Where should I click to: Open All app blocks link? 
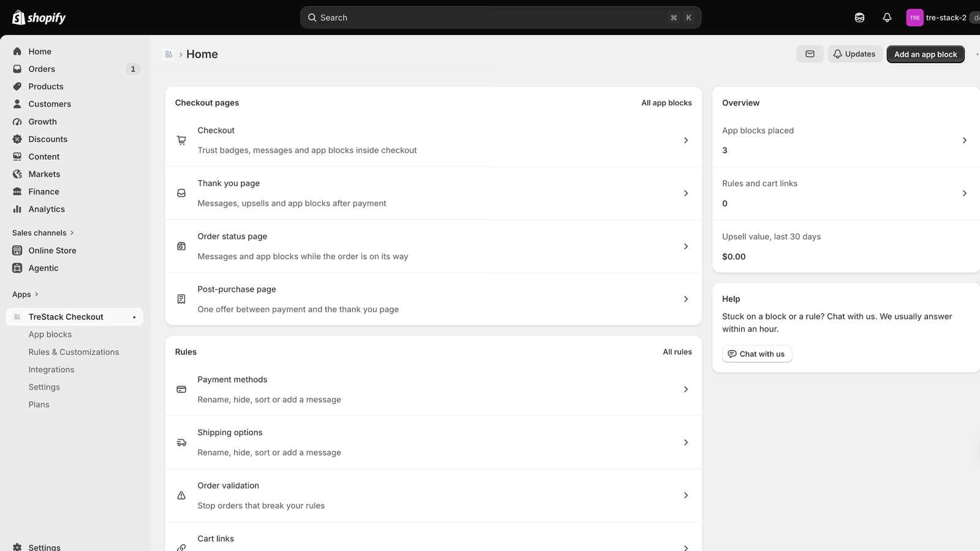click(666, 103)
